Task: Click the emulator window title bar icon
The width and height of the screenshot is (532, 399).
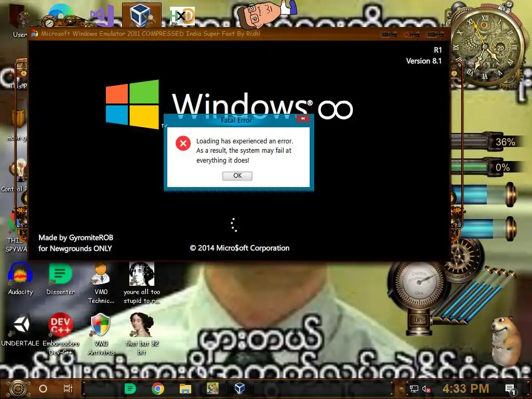Action: tap(35, 33)
